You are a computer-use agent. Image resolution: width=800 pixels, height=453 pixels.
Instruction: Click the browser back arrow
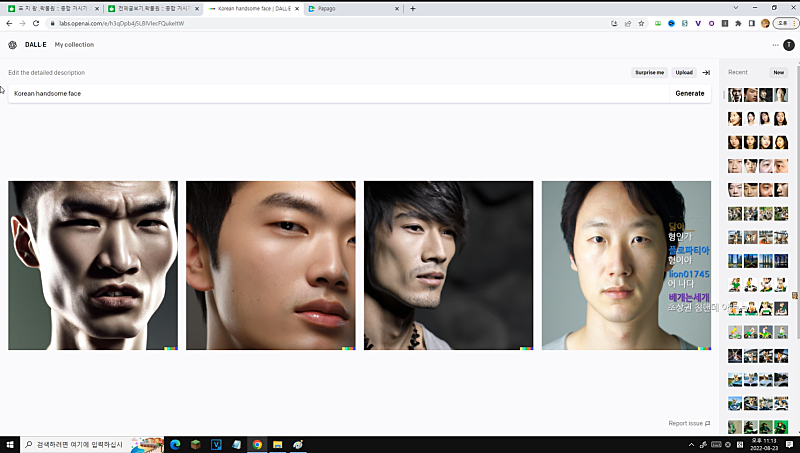[x=9, y=23]
